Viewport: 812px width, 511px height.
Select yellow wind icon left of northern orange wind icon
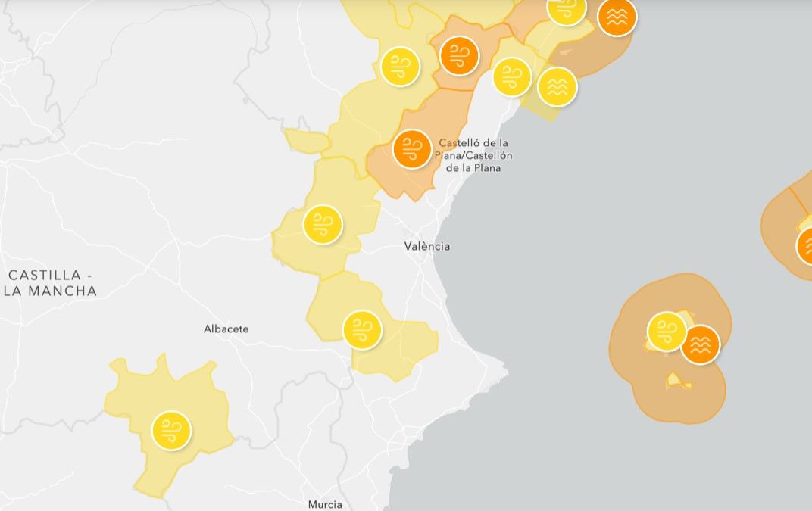pyautogui.click(x=400, y=66)
